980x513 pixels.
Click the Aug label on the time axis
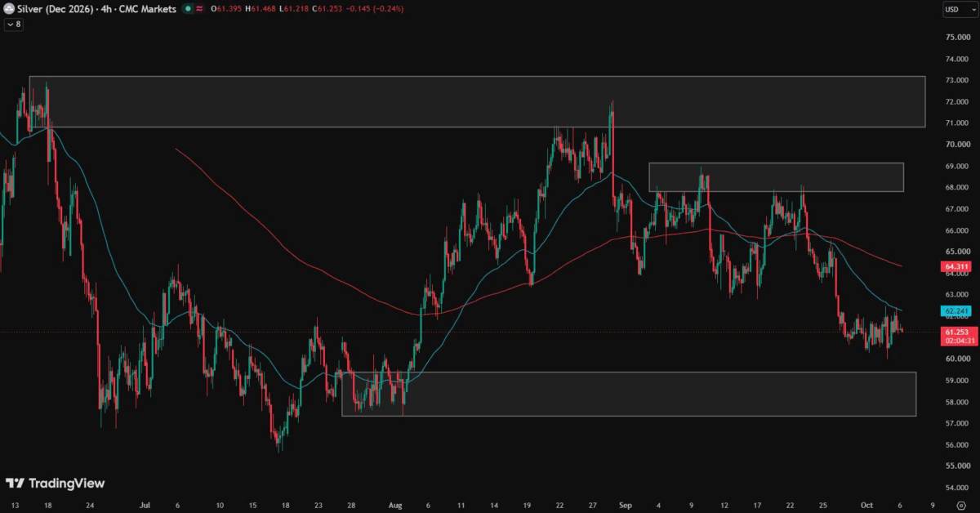click(394, 506)
